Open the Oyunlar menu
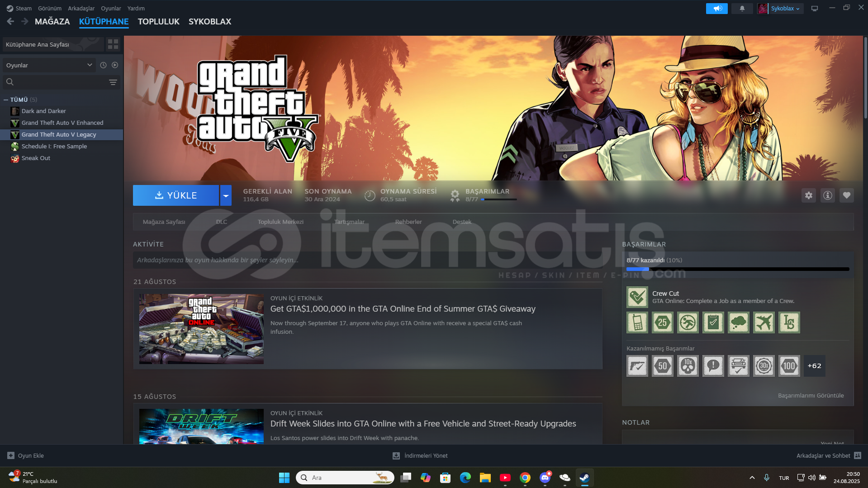 111,8
